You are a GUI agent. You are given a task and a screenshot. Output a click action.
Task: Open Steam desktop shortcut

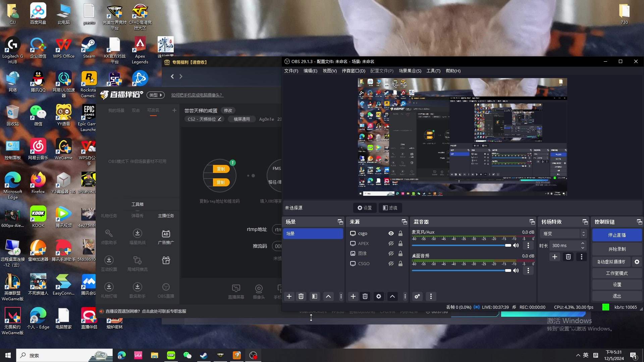click(89, 48)
